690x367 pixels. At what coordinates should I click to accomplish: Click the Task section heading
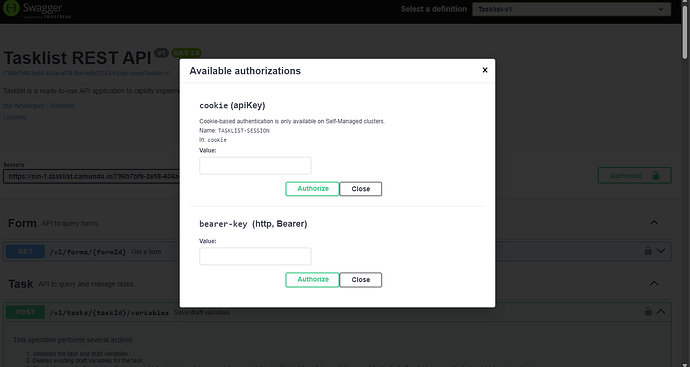21,284
